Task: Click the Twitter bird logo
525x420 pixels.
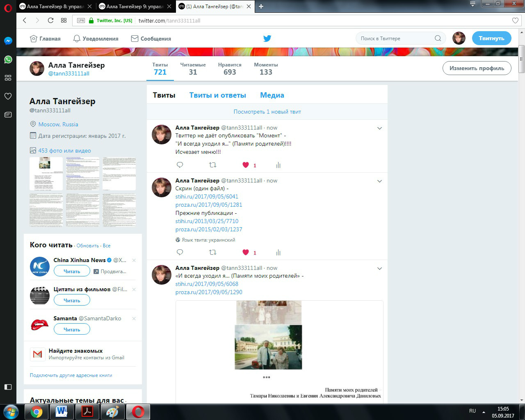Action: pos(267,39)
